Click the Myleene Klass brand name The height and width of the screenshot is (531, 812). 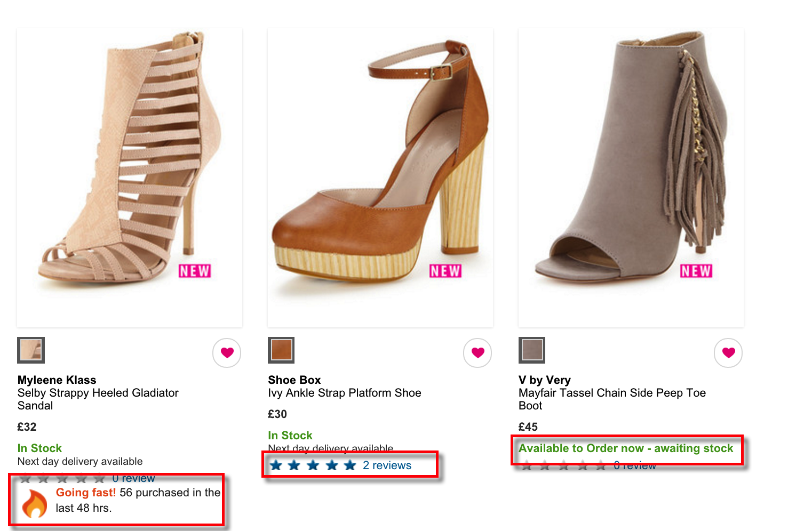pos(57,380)
